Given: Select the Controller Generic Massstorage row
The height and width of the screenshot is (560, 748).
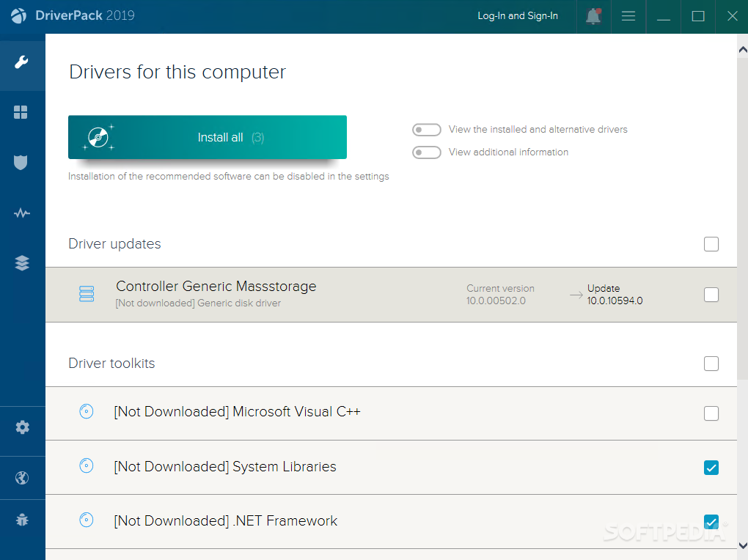Looking at the screenshot, I should [x=293, y=295].
